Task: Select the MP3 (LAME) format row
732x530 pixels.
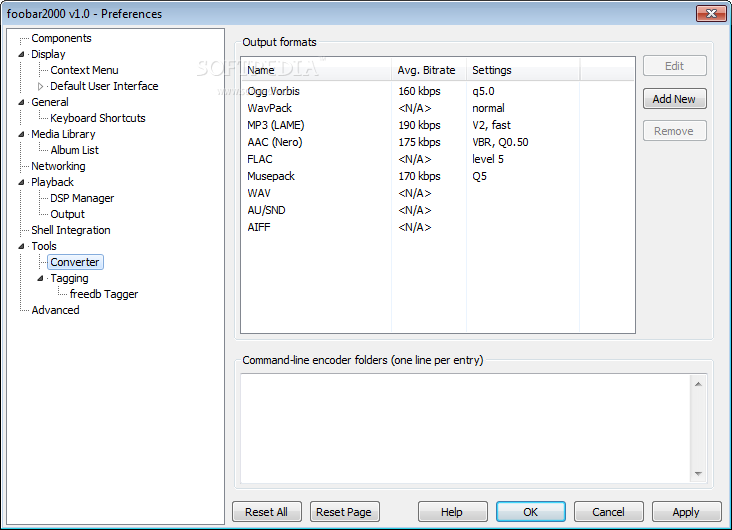Action: [x=438, y=125]
